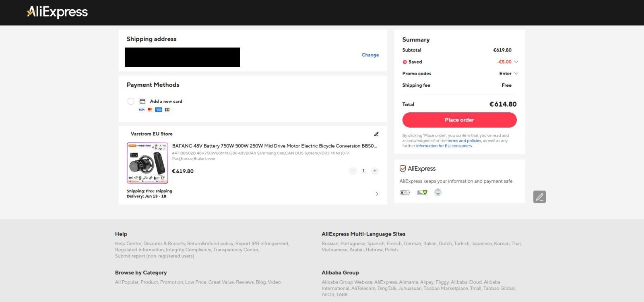Click the €614.80 total amount

point(503,104)
